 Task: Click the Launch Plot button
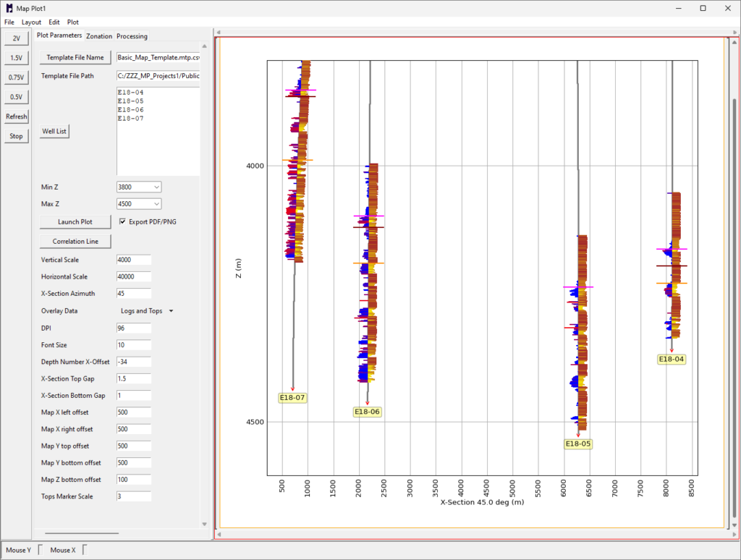(75, 221)
